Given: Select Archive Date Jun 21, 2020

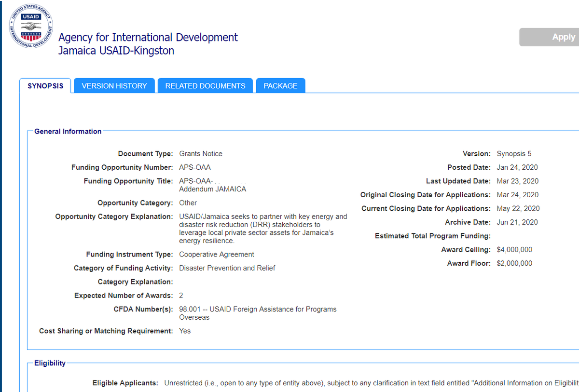Looking at the screenshot, I should coord(517,222).
